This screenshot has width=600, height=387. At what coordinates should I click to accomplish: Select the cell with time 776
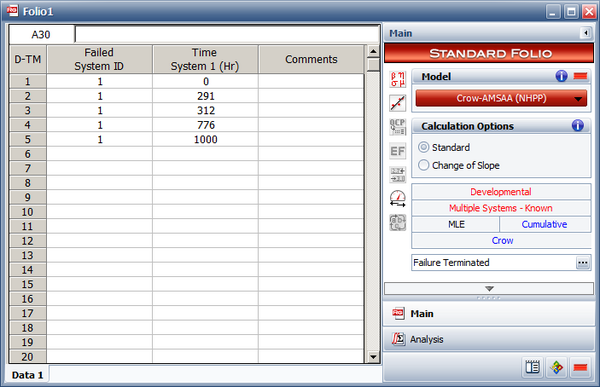(205, 125)
